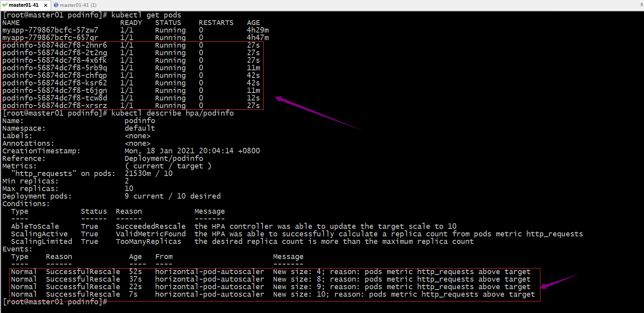644x313 pixels.
Task: Switch to the active master01-41 tab
Action: (25, 5)
